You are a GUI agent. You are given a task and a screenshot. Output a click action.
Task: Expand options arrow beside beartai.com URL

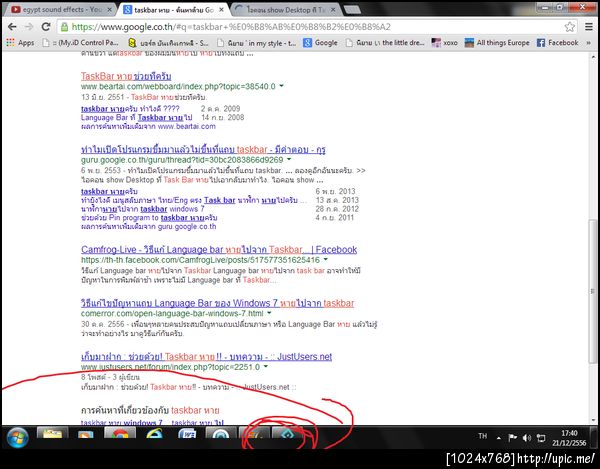click(281, 86)
